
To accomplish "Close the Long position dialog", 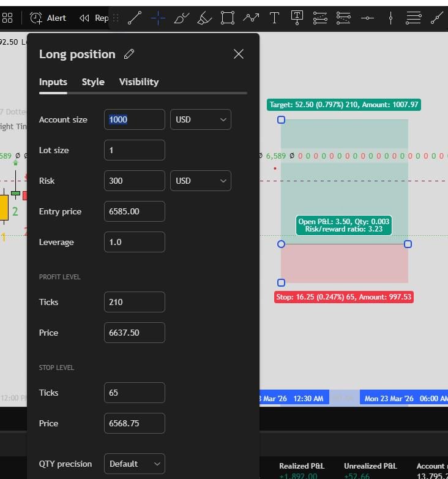I will coord(239,54).
